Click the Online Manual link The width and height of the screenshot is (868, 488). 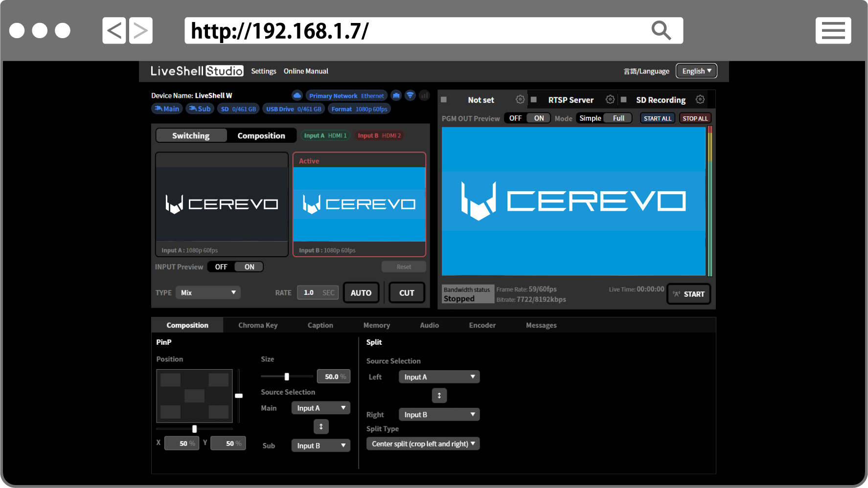click(x=306, y=71)
